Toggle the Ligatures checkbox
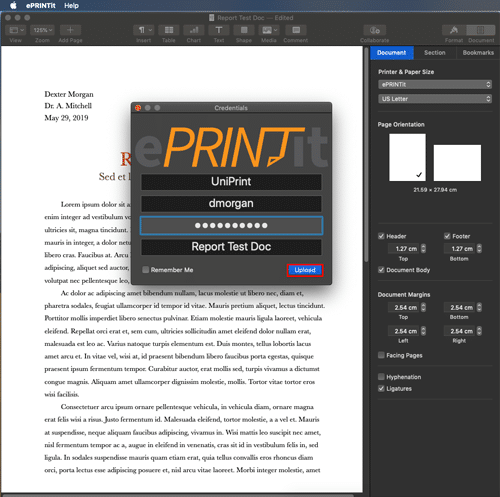Screen dimensions: 500x497 [381, 389]
